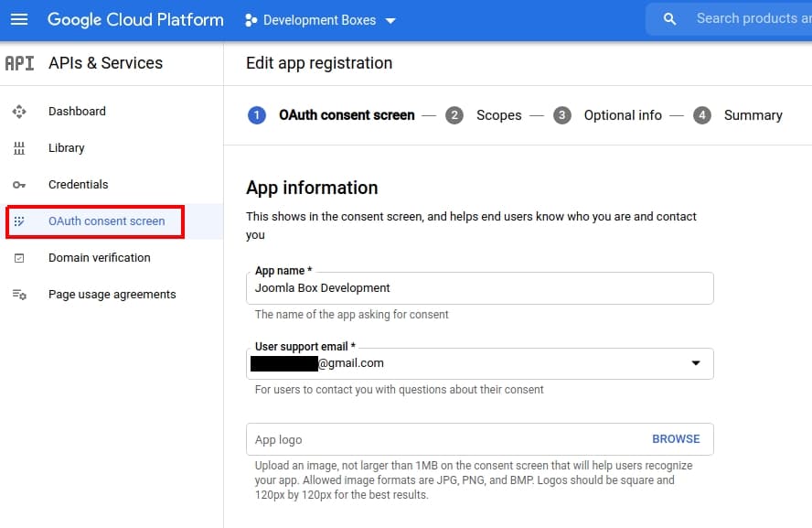Focus the Search products search box
The image size is (812, 528).
(745, 18)
